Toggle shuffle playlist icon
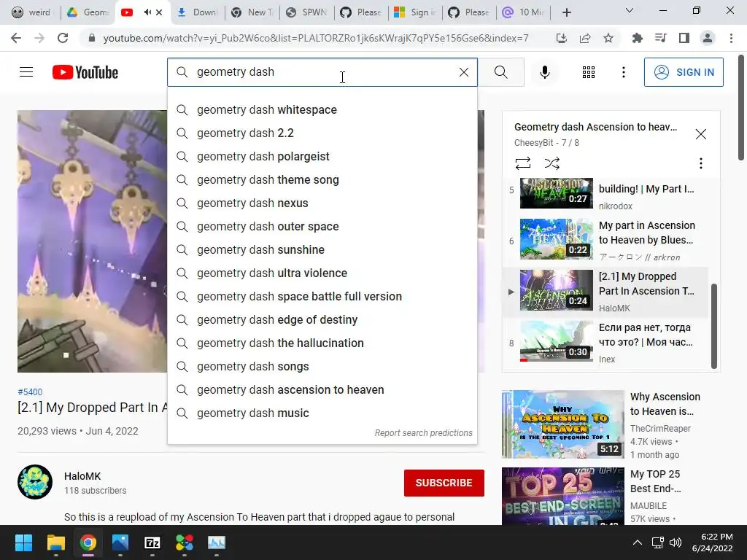The width and height of the screenshot is (747, 560). click(551, 163)
